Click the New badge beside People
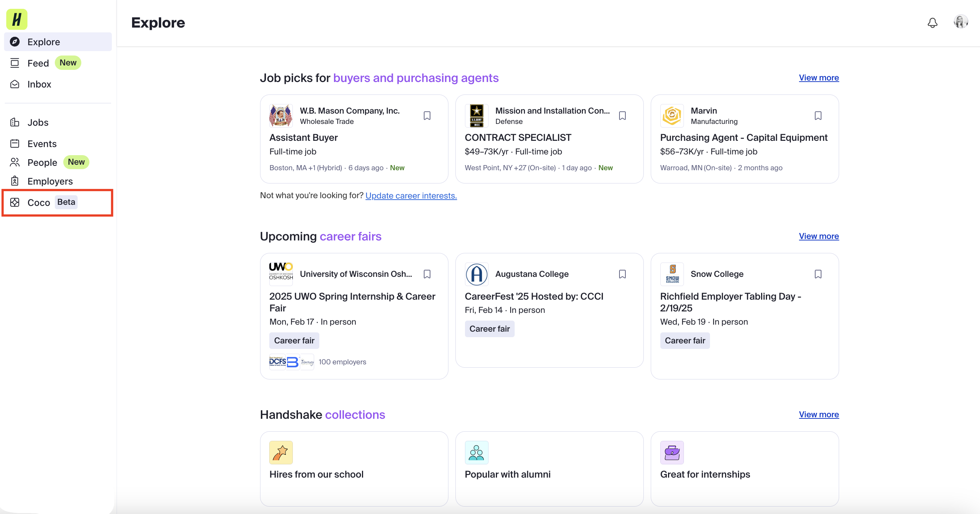980x514 pixels. [x=76, y=162]
